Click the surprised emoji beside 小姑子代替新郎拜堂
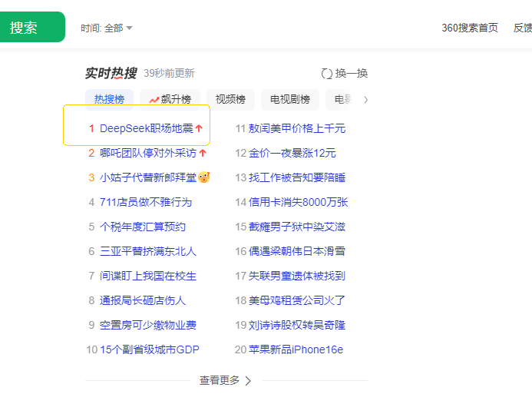Image resolution: width=532 pixels, height=404 pixels. click(x=204, y=177)
